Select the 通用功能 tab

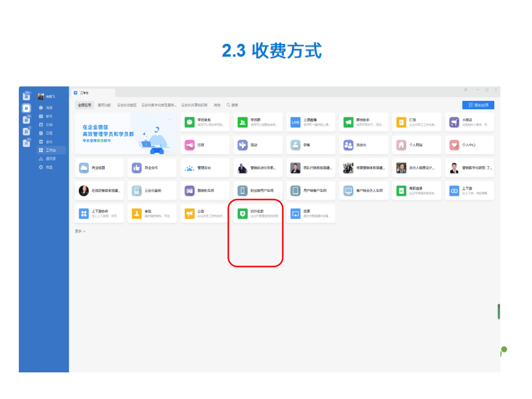click(x=104, y=105)
